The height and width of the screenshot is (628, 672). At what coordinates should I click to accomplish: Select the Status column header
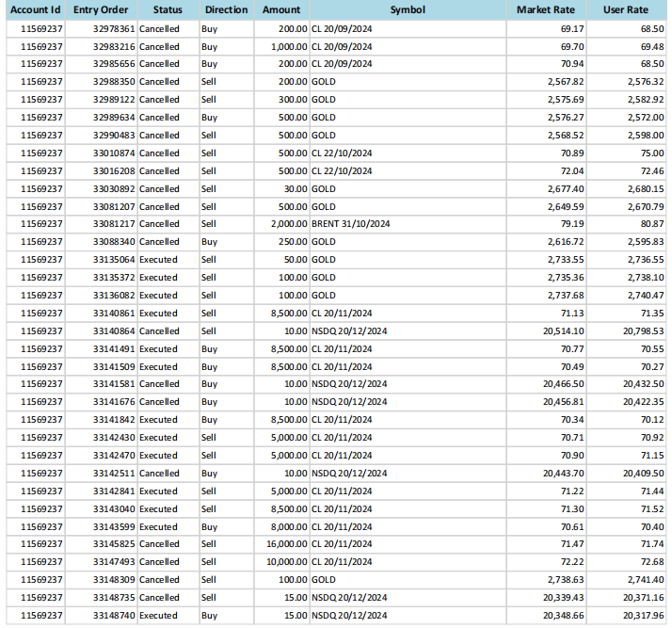tap(168, 9)
